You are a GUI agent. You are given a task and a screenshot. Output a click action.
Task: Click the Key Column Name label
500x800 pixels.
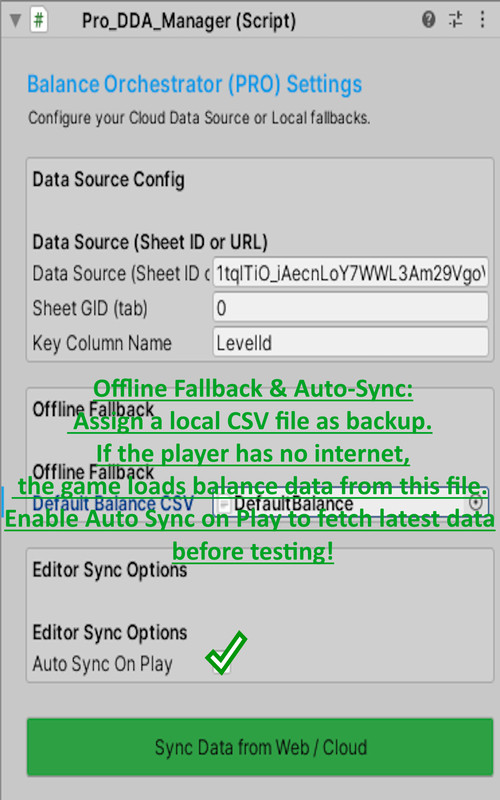(102, 343)
